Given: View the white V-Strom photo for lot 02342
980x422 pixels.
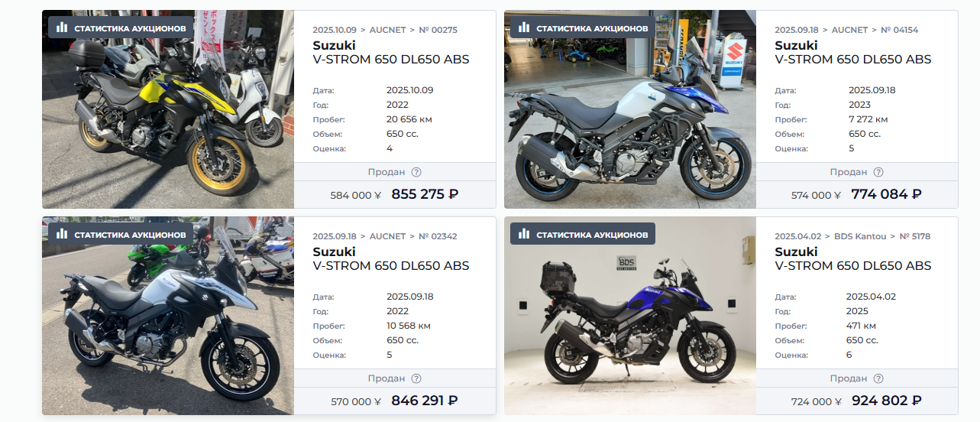Looking at the screenshot, I should [168, 316].
